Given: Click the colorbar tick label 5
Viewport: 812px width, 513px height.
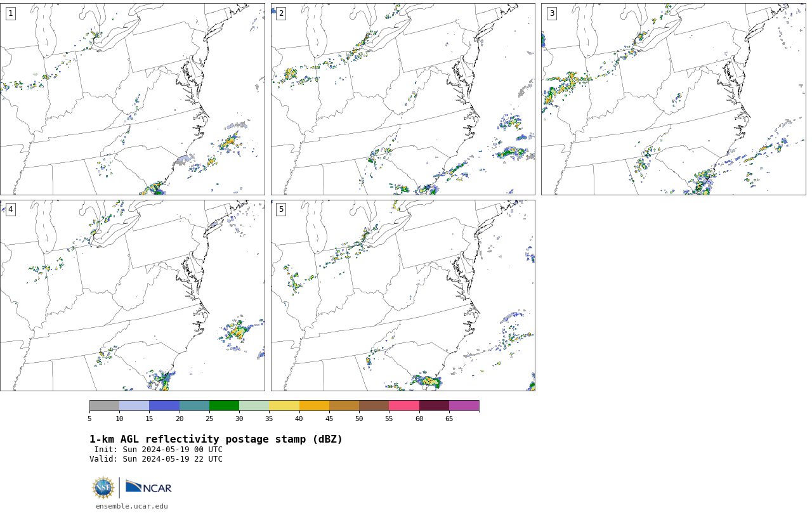Looking at the screenshot, I should pyautogui.click(x=89, y=419).
